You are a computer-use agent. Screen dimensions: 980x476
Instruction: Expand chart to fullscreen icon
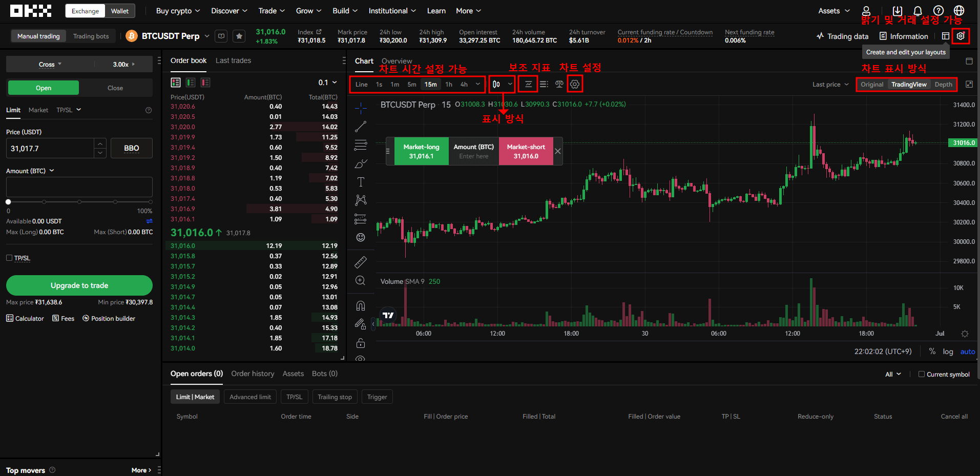point(969,85)
